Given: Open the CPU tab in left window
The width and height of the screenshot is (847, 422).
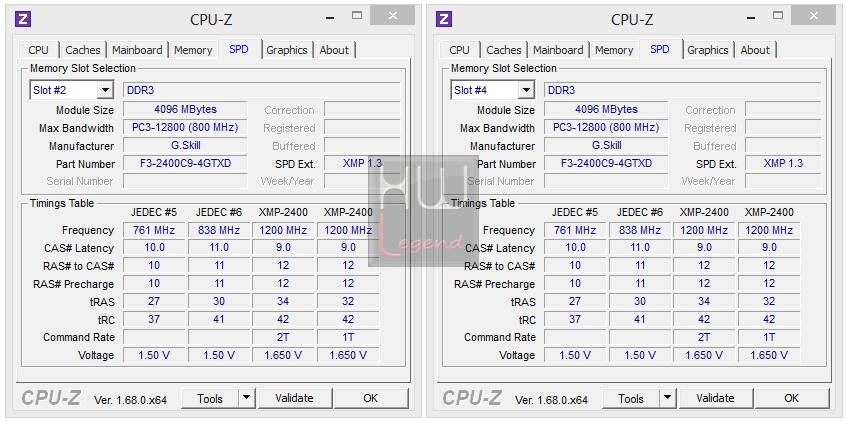Looking at the screenshot, I should [38, 50].
